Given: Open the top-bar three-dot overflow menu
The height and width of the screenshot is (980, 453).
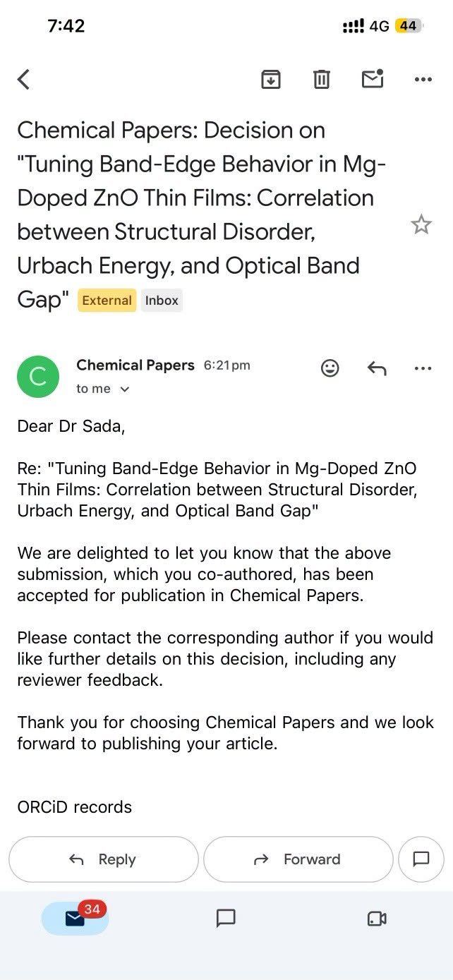Looking at the screenshot, I should [423, 80].
